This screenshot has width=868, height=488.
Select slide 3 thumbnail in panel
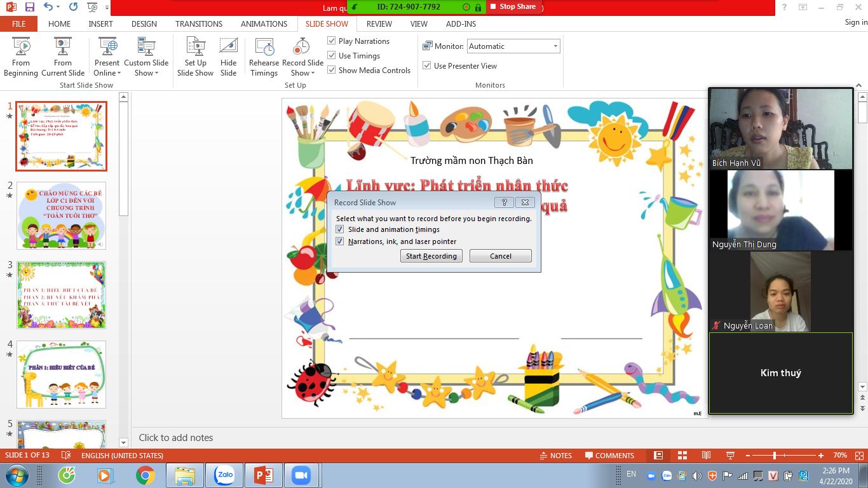click(x=61, y=295)
